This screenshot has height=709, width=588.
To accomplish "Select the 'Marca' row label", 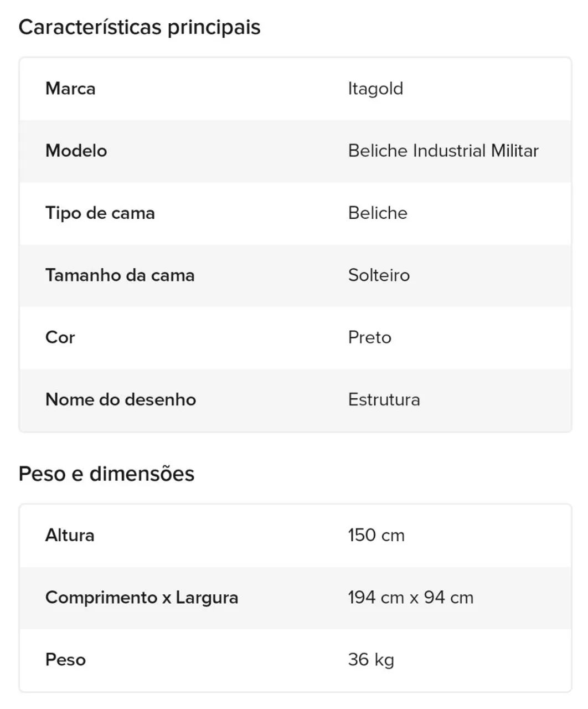I will [70, 89].
